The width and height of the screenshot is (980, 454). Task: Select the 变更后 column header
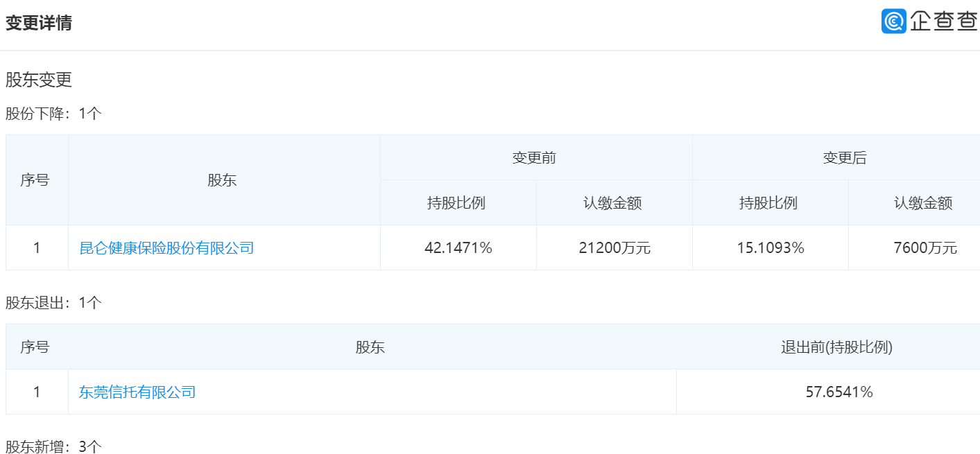coord(845,158)
